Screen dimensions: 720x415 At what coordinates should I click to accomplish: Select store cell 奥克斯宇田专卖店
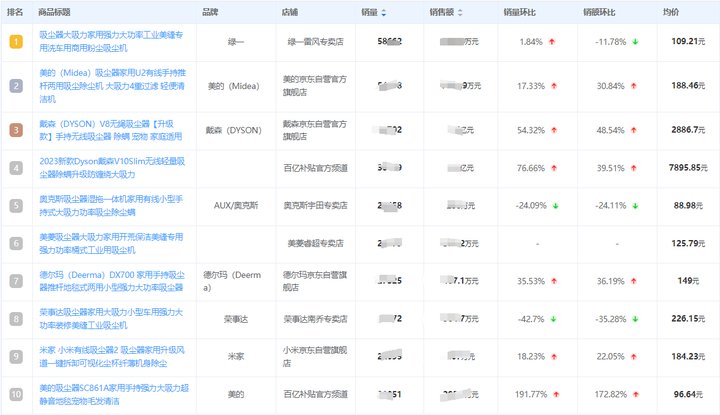pyautogui.click(x=315, y=206)
